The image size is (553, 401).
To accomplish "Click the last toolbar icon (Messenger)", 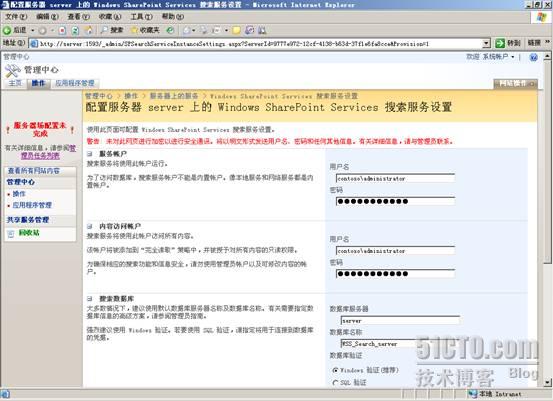I will (262, 30).
